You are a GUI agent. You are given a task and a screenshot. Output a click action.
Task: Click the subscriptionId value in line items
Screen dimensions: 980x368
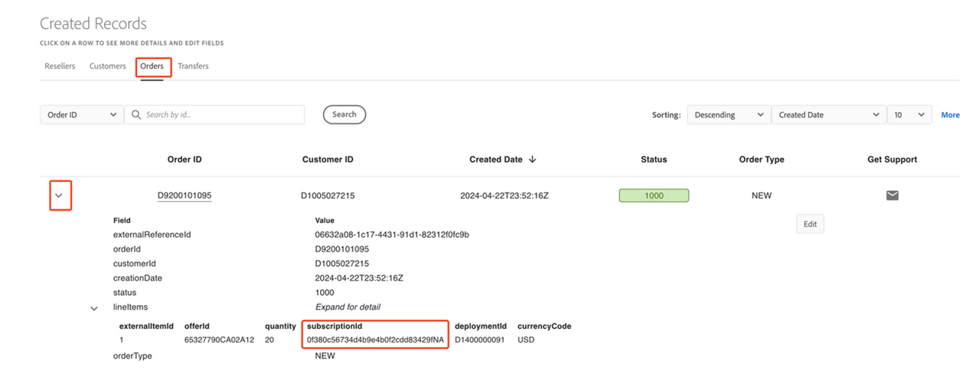(375, 340)
